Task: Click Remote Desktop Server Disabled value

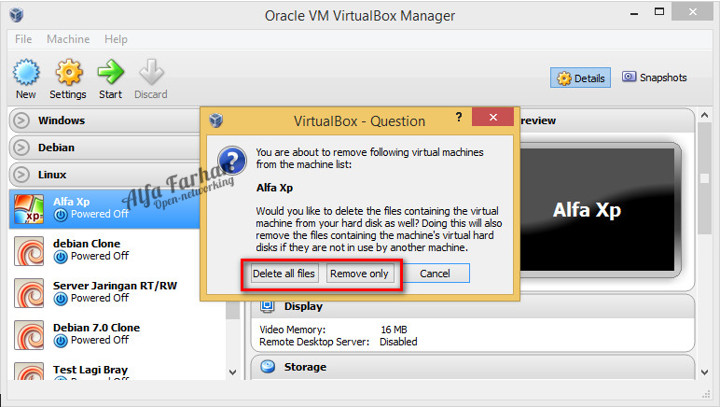Action: (399, 342)
